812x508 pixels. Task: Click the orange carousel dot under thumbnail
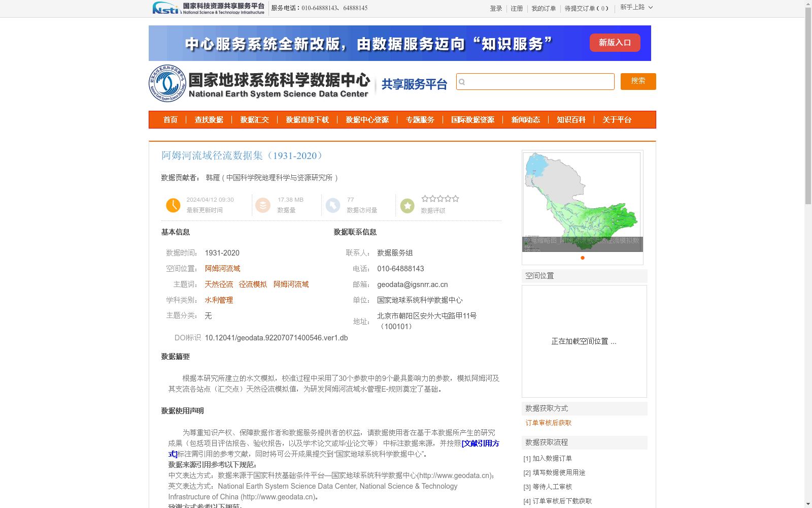583,258
